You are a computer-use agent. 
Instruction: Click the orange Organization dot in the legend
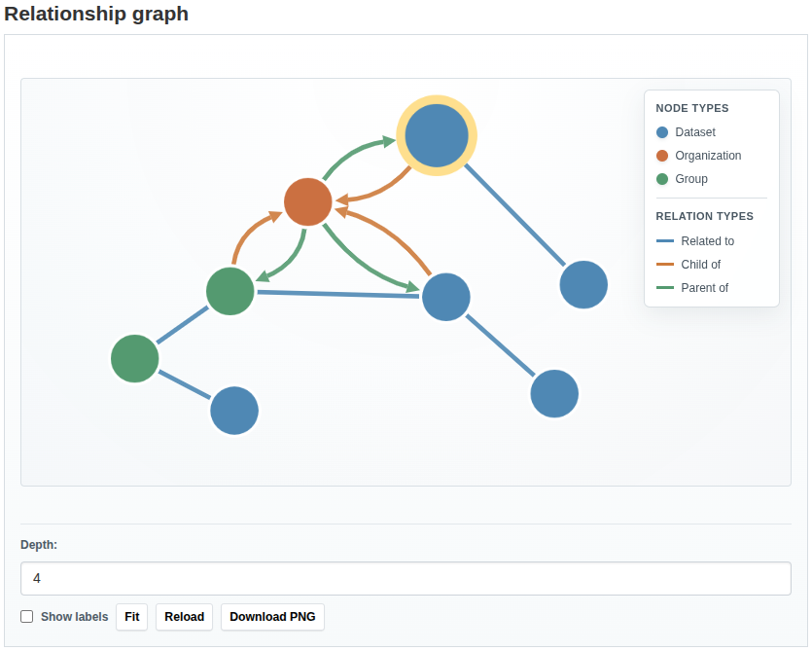[x=662, y=156]
